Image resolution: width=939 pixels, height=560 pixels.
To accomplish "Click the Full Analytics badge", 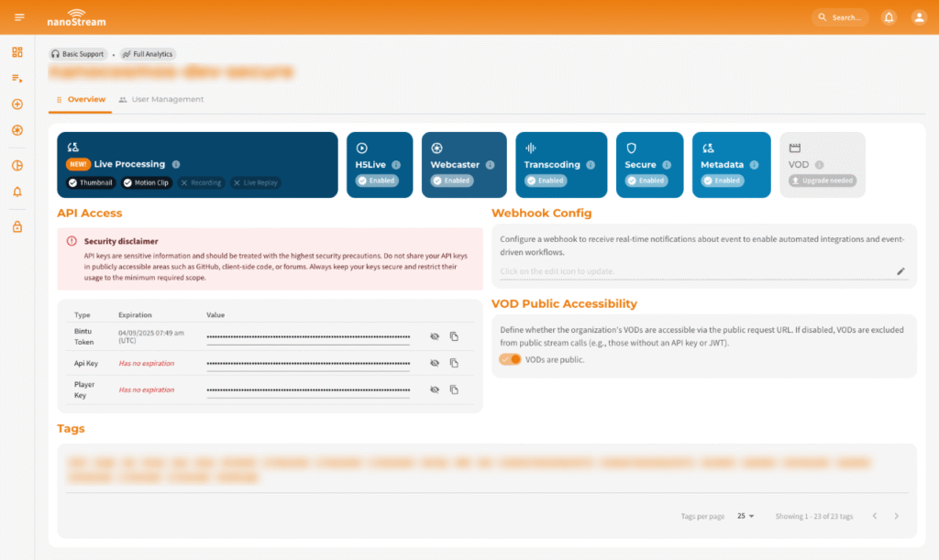I will point(147,53).
